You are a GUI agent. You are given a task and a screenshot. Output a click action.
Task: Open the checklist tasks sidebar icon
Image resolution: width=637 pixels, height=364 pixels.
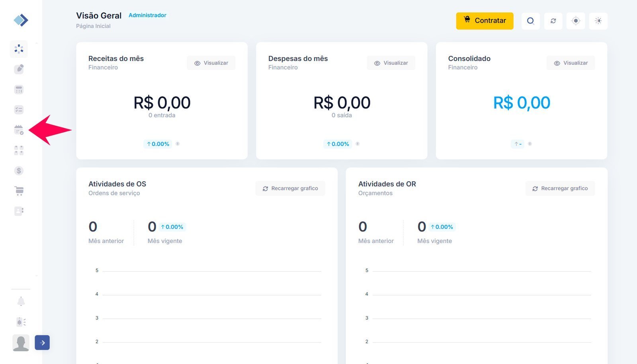[x=19, y=110]
